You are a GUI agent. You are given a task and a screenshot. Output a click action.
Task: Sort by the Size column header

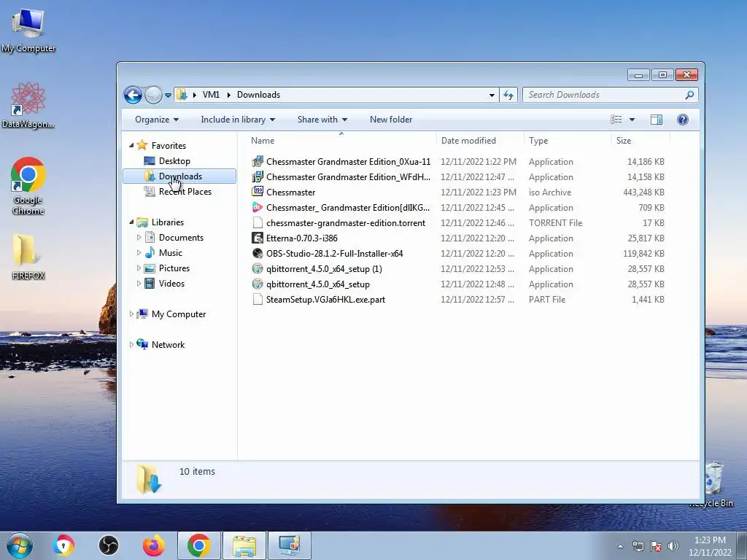pos(640,141)
